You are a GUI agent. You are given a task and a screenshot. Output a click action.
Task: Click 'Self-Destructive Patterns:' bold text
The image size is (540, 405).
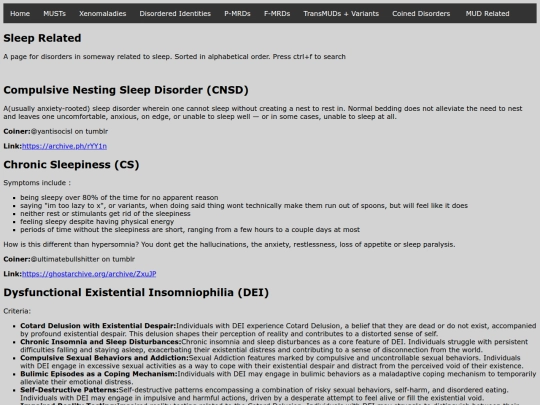[x=69, y=390]
